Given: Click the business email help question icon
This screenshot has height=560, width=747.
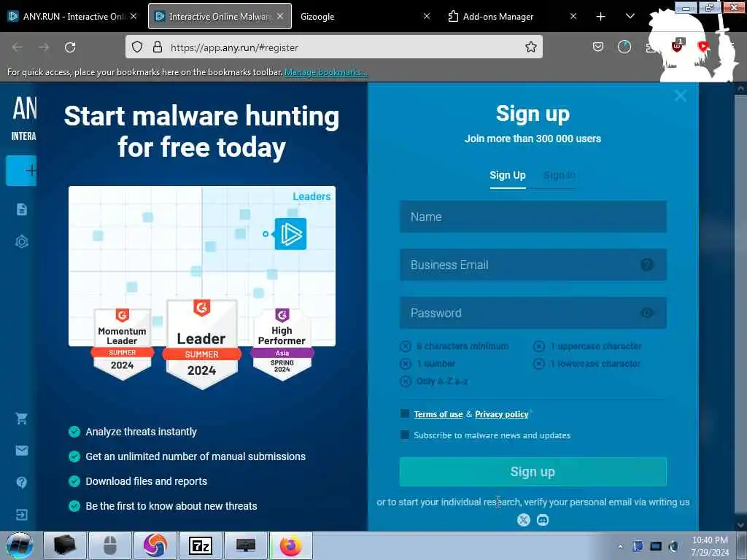Looking at the screenshot, I should point(647,265).
